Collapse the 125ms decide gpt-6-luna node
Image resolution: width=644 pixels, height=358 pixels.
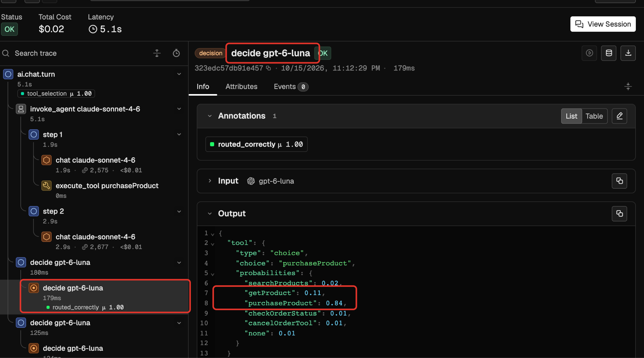click(x=179, y=323)
